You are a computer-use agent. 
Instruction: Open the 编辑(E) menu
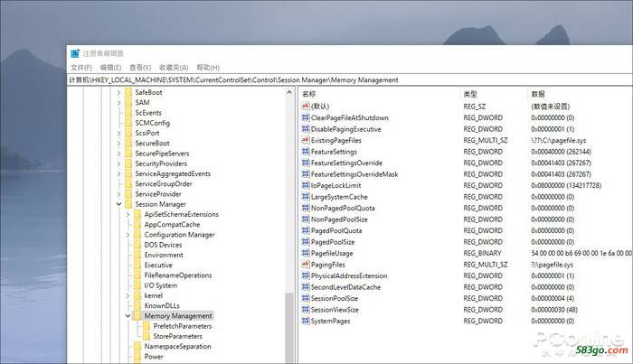pos(111,67)
